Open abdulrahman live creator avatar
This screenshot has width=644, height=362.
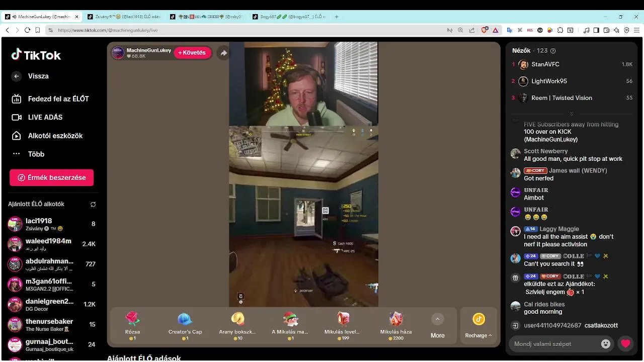[x=15, y=264]
